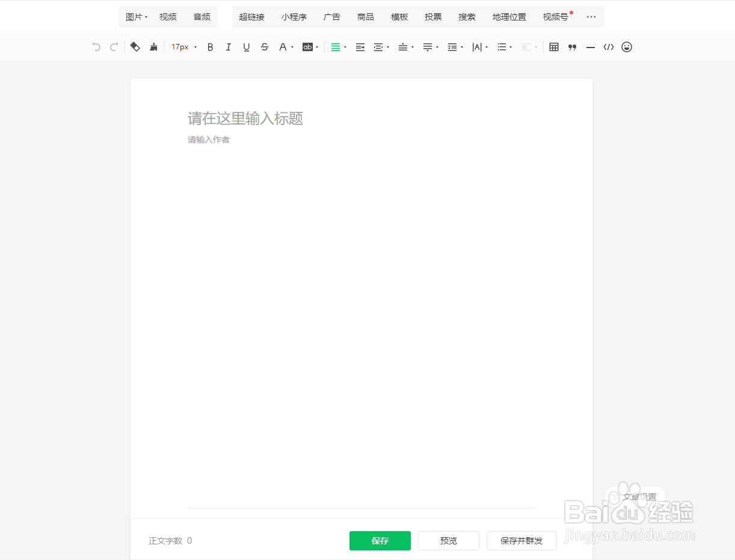Click the 保存并群发 button
Image resolution: width=735 pixels, height=560 pixels.
coord(521,540)
